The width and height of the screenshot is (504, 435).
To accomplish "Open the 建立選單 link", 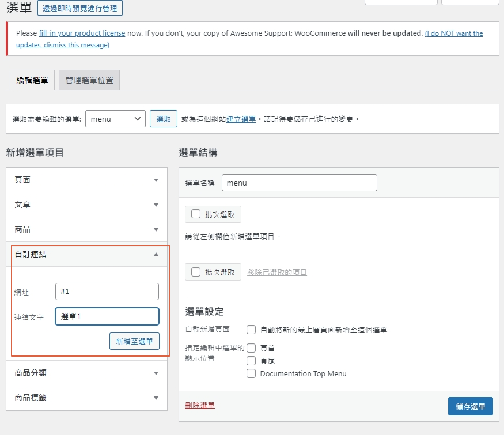I will click(x=241, y=119).
